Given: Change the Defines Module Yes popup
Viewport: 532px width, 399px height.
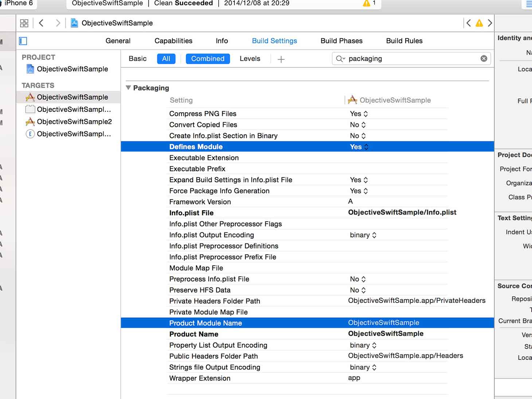Looking at the screenshot, I should [359, 147].
